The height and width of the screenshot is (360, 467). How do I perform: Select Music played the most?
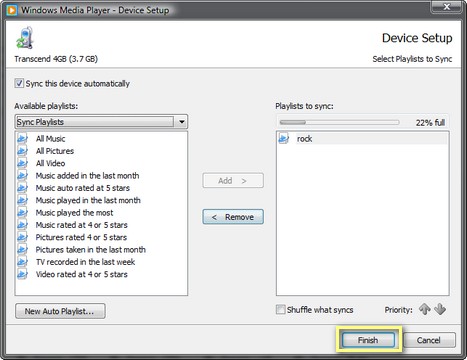click(74, 213)
